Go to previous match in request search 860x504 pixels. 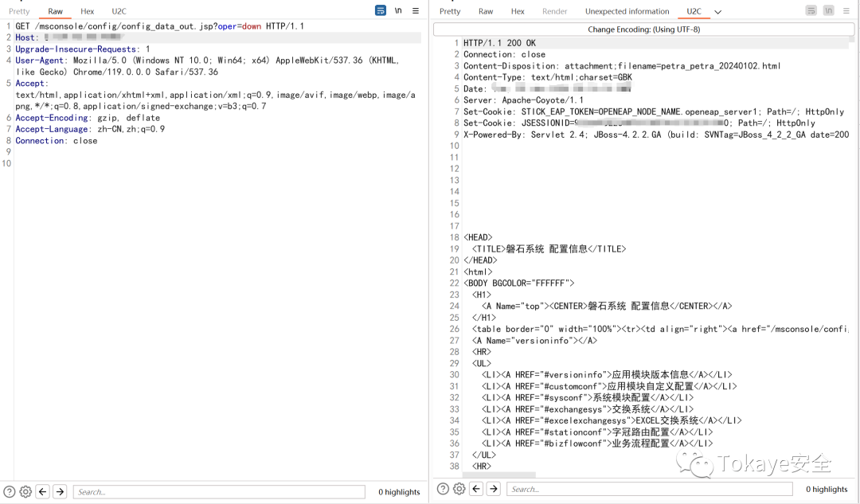tap(43, 491)
